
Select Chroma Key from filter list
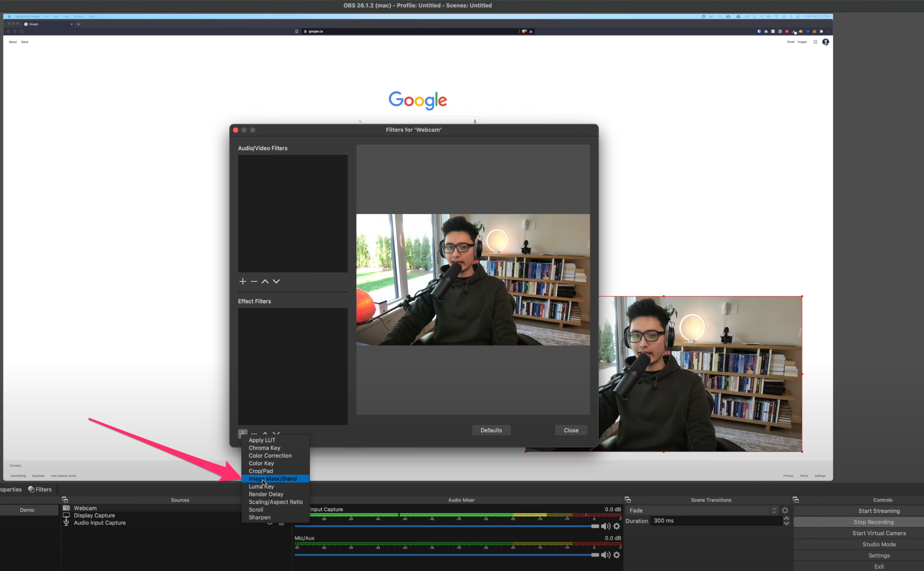[265, 448]
